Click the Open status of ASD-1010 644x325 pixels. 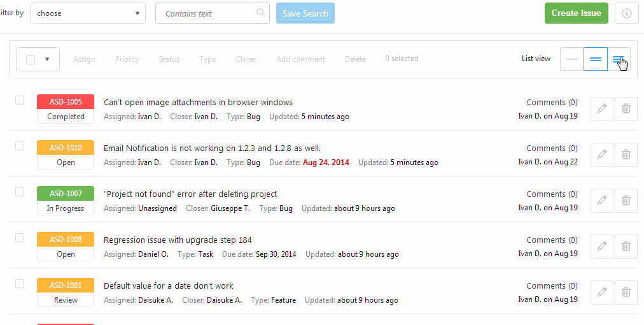(x=66, y=162)
